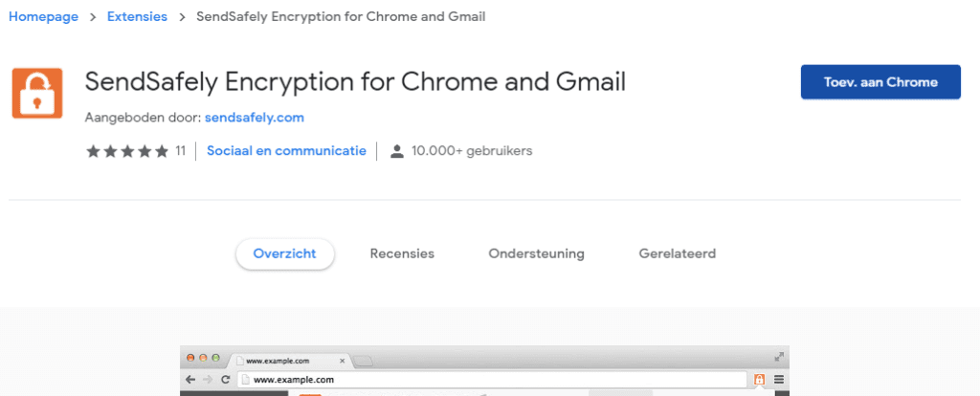Switch to the Ondersteuning tab
Image resolution: width=980 pixels, height=396 pixels.
pyautogui.click(x=536, y=254)
